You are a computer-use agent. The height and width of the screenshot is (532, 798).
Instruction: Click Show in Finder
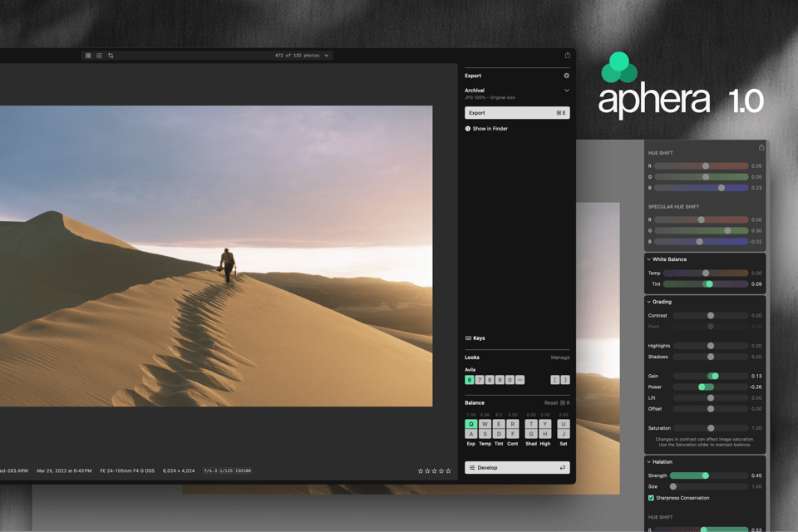pos(486,129)
